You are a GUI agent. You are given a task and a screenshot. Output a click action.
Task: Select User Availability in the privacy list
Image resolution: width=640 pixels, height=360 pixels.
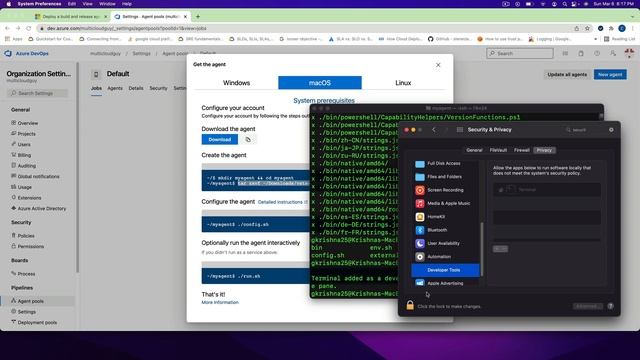tap(446, 243)
